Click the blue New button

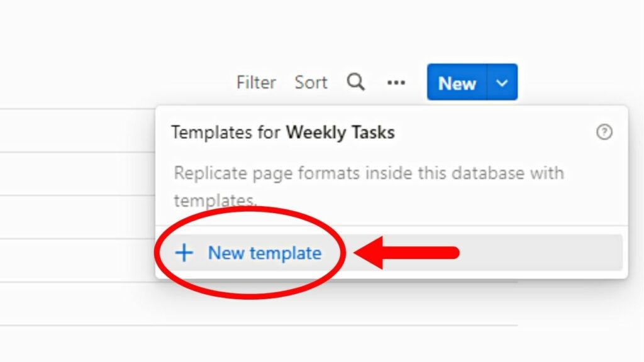(x=457, y=82)
